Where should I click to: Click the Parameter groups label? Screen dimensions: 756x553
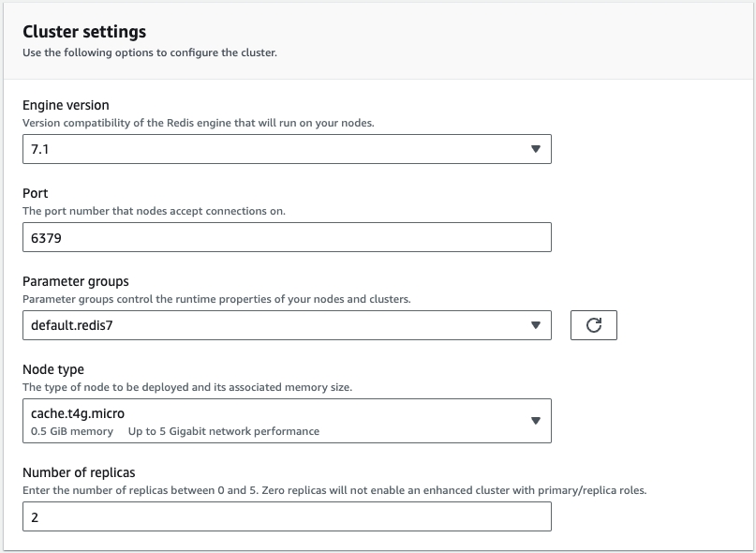pos(76,281)
